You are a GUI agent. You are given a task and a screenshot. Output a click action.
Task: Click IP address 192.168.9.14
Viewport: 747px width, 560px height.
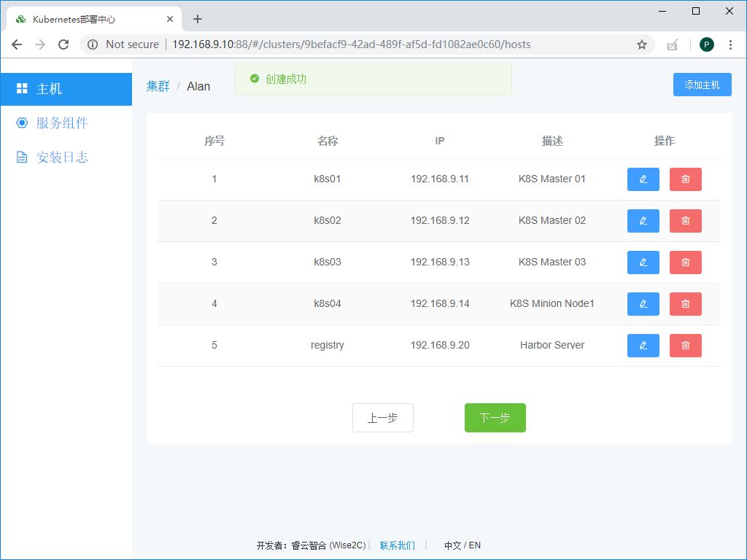(440, 303)
